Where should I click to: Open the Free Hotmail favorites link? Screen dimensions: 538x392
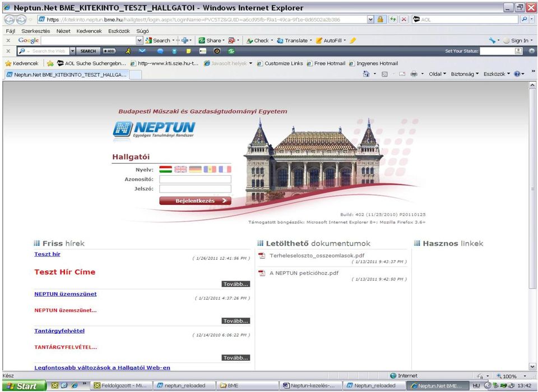click(326, 63)
